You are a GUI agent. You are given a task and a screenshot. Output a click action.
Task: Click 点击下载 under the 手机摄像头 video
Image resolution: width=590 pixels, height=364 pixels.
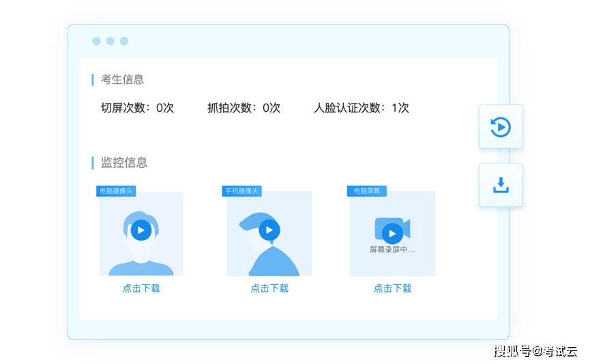tap(269, 288)
